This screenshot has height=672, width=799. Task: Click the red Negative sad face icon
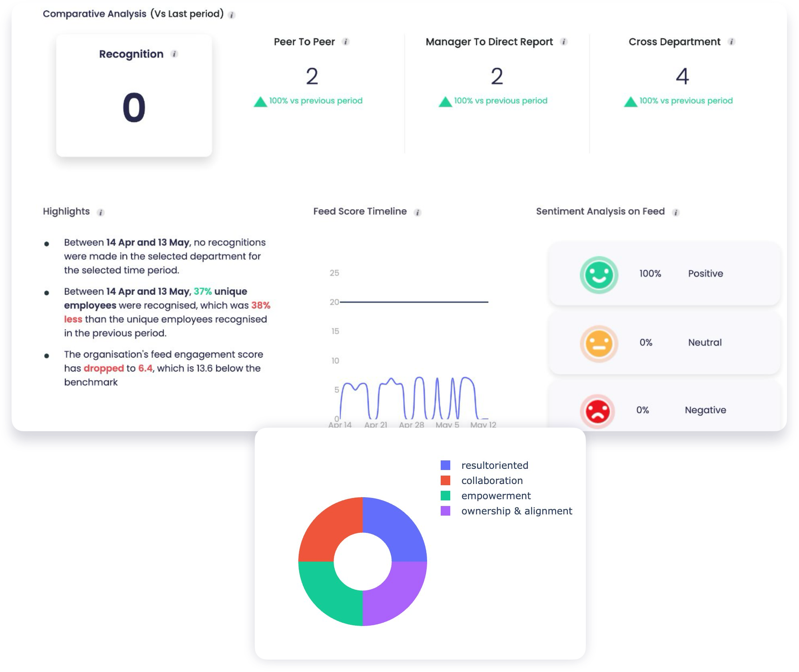tap(597, 411)
